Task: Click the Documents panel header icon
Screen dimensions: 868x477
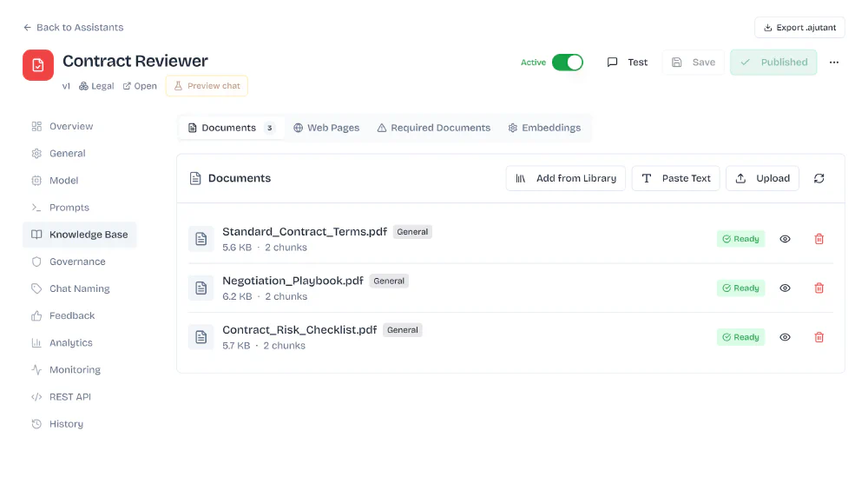Action: pos(194,178)
